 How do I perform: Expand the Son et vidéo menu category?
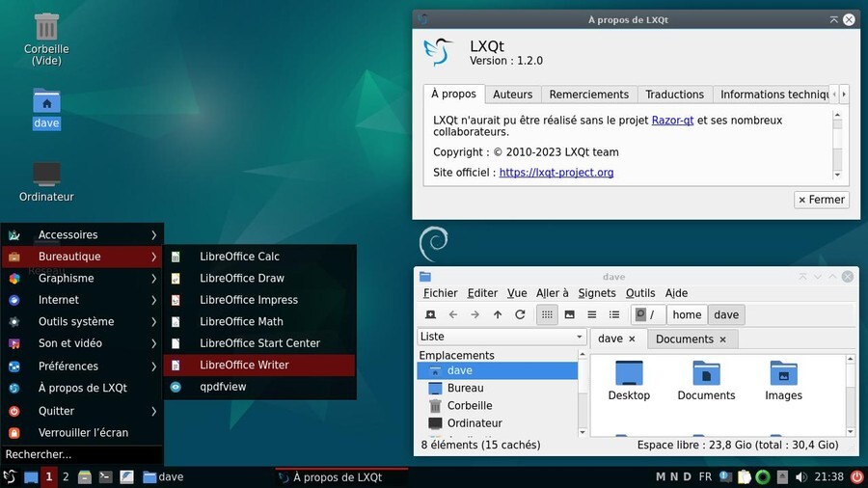click(82, 343)
